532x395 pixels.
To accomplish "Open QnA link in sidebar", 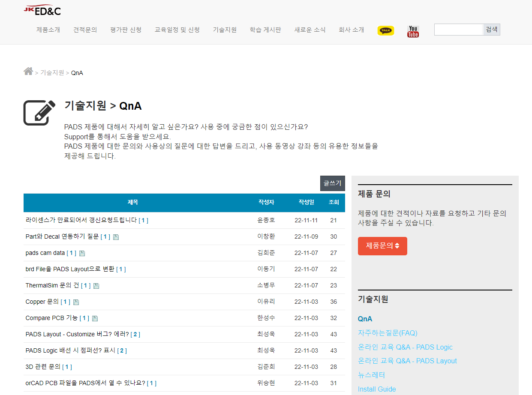I will coord(365,319).
